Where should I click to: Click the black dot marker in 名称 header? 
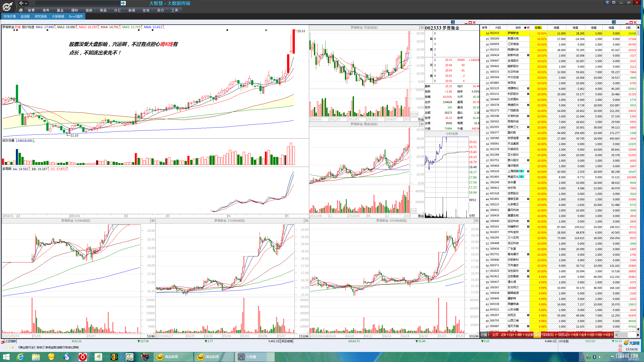[525, 28]
